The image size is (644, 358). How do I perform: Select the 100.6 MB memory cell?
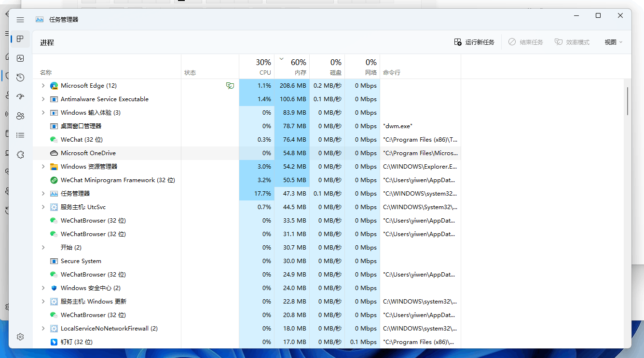292,99
